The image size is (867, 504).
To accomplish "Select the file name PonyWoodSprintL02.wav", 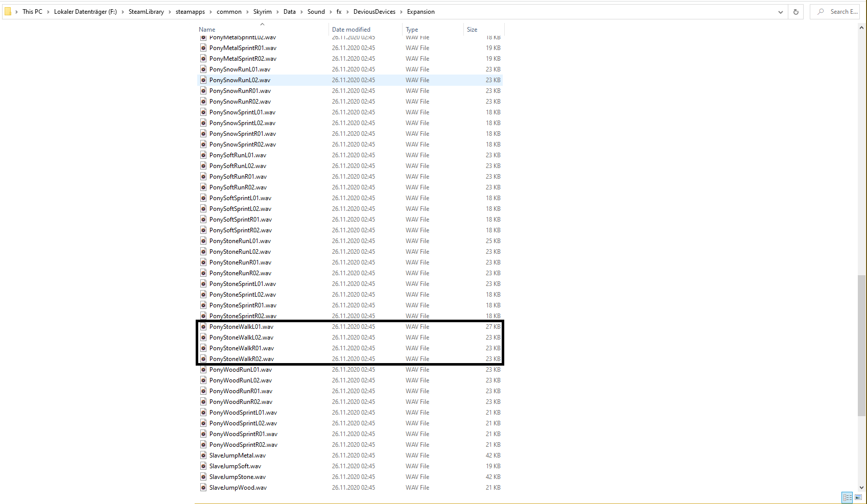I will tap(243, 423).
